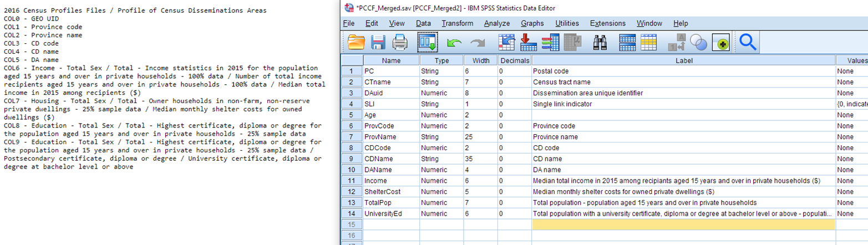Screen dimensions: 868x245
Task: Click the 'ProvCode' variable name cell
Action: click(391, 126)
